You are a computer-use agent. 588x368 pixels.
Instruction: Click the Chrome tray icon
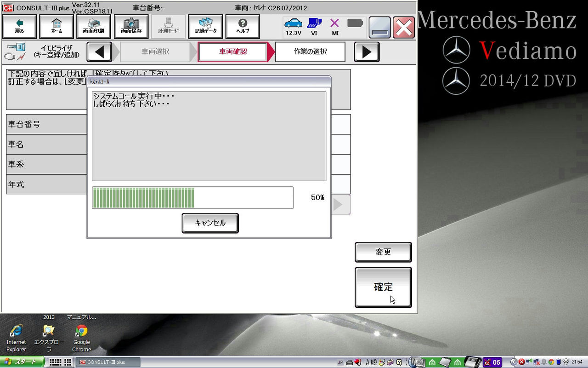(x=551, y=362)
